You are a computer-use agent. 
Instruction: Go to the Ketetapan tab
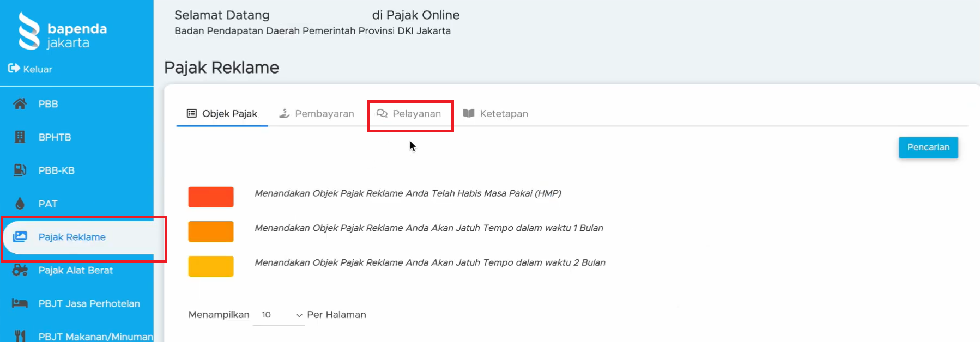tap(495, 114)
